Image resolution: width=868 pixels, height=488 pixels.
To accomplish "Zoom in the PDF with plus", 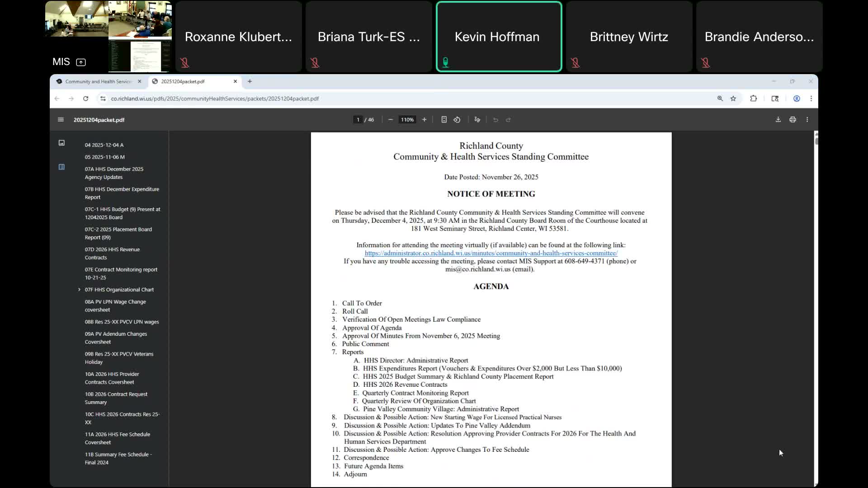I will (x=424, y=120).
